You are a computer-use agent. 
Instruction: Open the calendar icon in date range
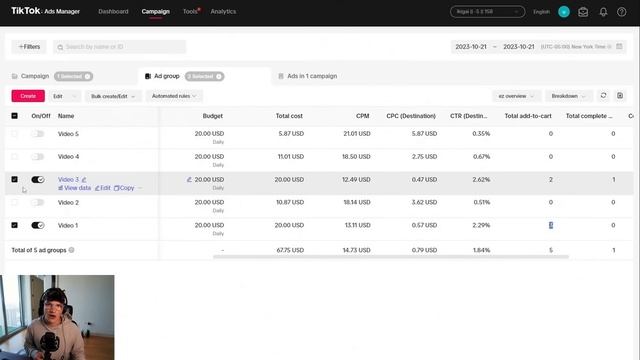619,47
